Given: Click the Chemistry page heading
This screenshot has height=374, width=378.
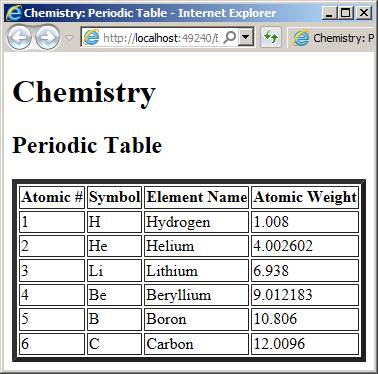Looking at the screenshot, I should pos(84,92).
